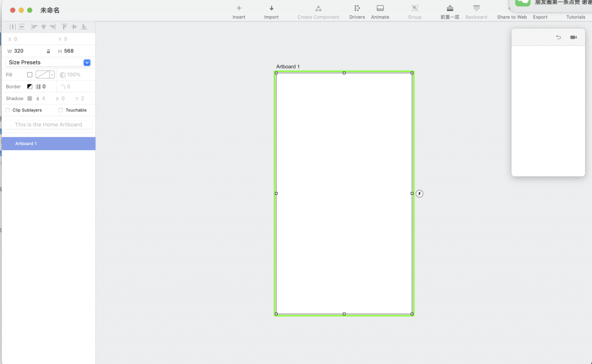
Task: Toggle the width-height aspect ratio lock
Action: (x=48, y=51)
